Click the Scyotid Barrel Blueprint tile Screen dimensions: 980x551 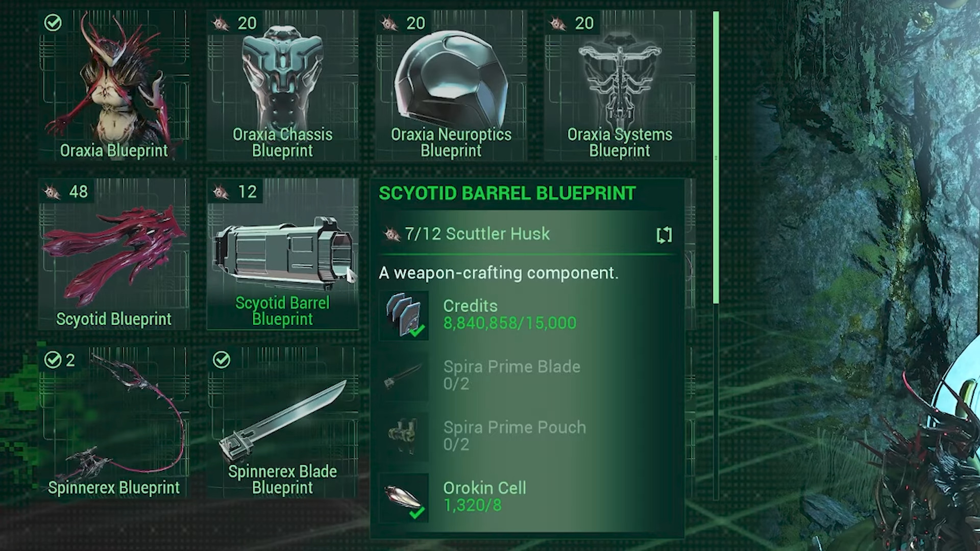(282, 254)
